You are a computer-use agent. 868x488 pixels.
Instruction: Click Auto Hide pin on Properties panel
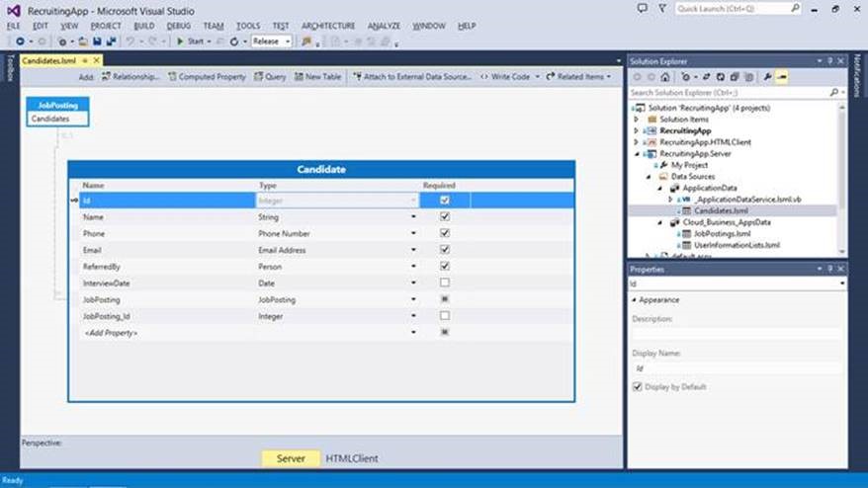[x=829, y=269]
